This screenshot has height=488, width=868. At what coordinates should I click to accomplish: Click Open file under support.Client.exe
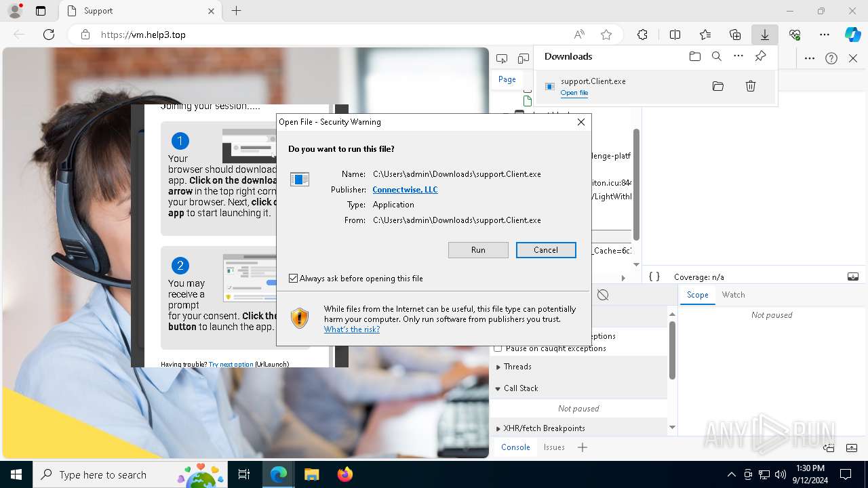(x=574, y=93)
